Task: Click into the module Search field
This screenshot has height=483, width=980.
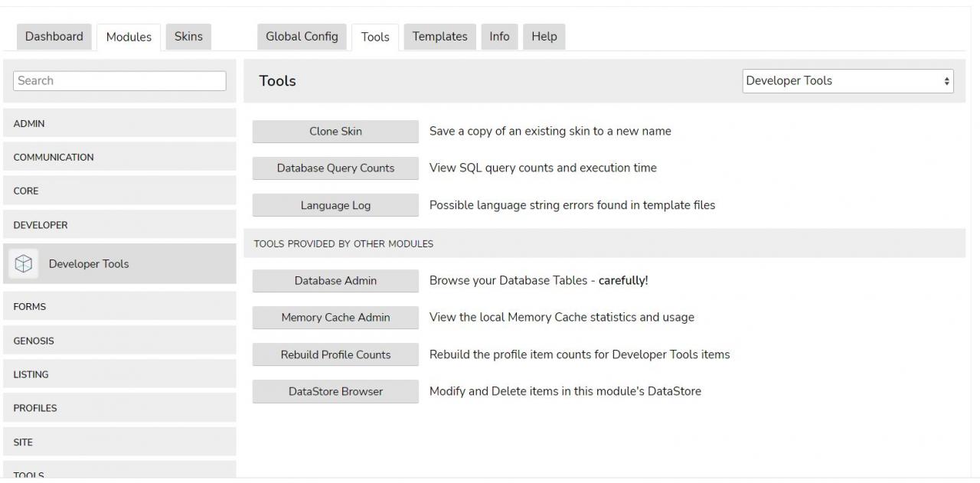Action: click(119, 81)
